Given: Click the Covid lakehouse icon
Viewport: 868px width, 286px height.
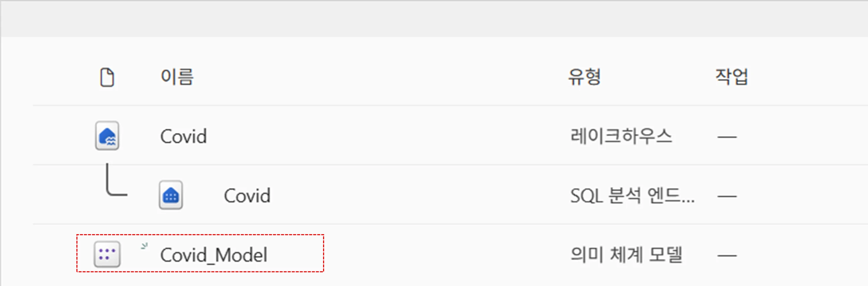Looking at the screenshot, I should pyautogui.click(x=107, y=136).
